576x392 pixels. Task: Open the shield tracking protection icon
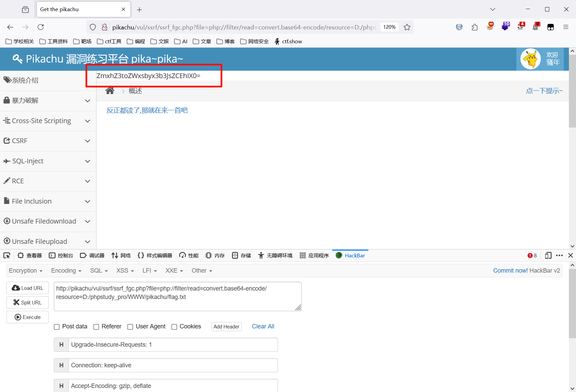(x=93, y=27)
